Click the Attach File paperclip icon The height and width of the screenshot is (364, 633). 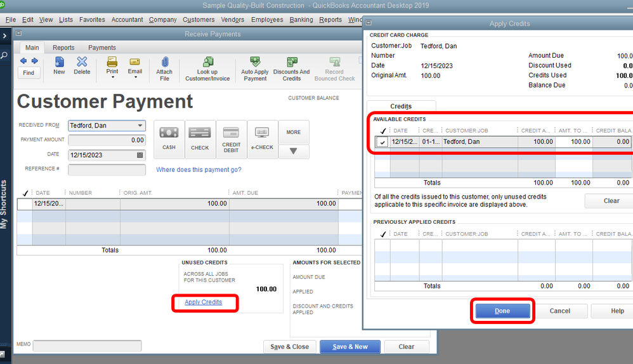[165, 62]
